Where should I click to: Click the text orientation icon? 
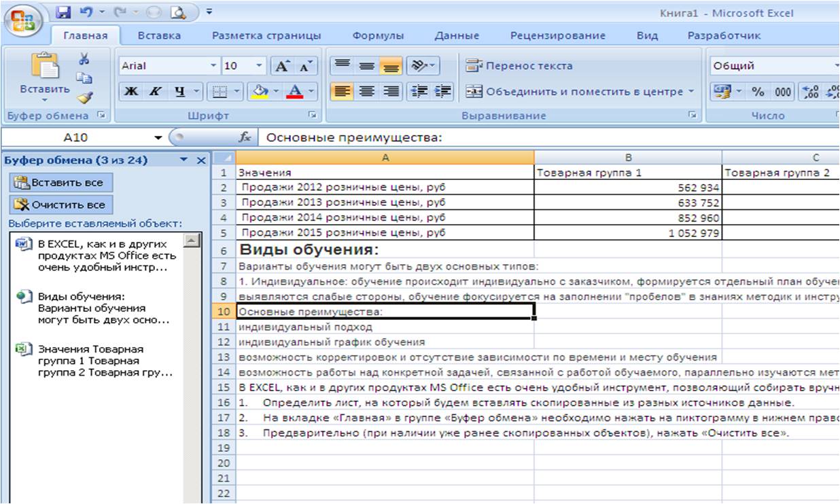pos(421,66)
